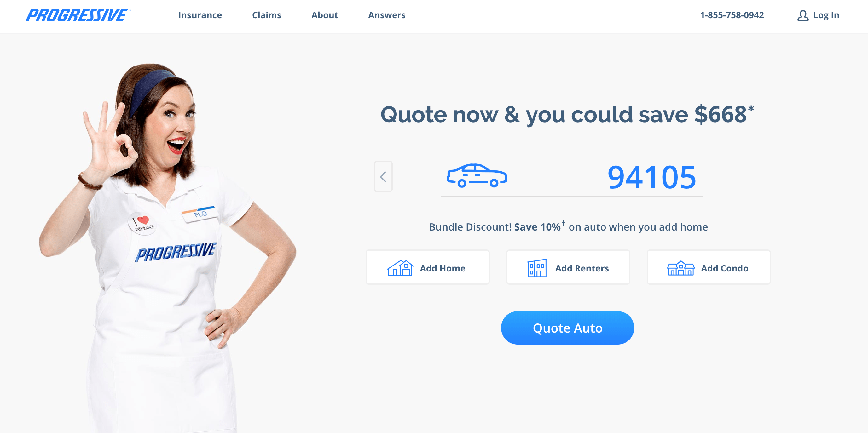Expand the Claims menu

point(267,15)
